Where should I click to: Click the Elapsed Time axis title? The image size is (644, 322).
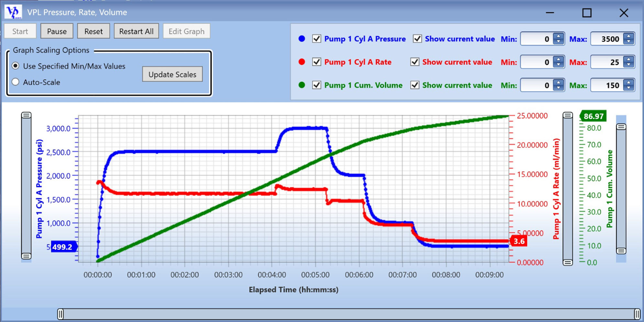294,290
